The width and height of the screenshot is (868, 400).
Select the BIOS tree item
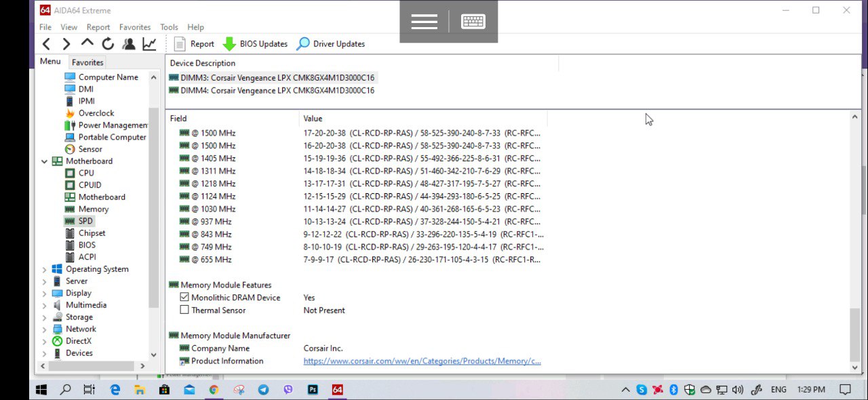coord(80,245)
